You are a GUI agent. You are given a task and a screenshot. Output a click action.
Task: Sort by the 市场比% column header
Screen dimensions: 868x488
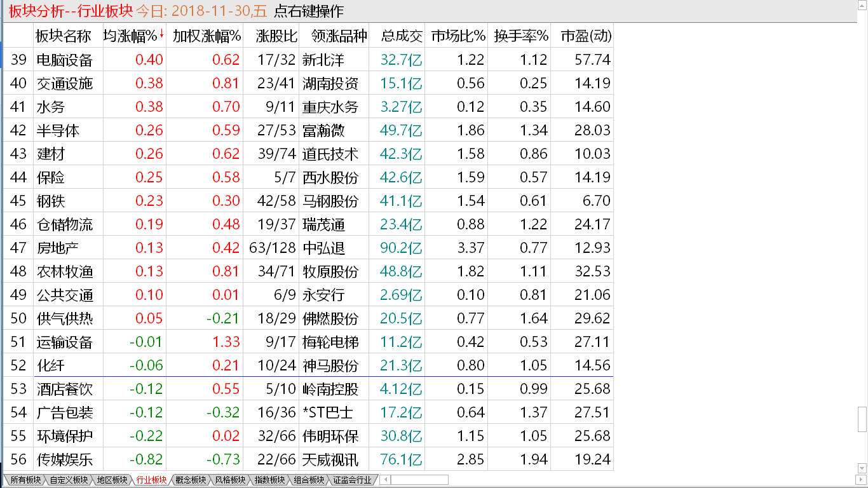(x=458, y=36)
